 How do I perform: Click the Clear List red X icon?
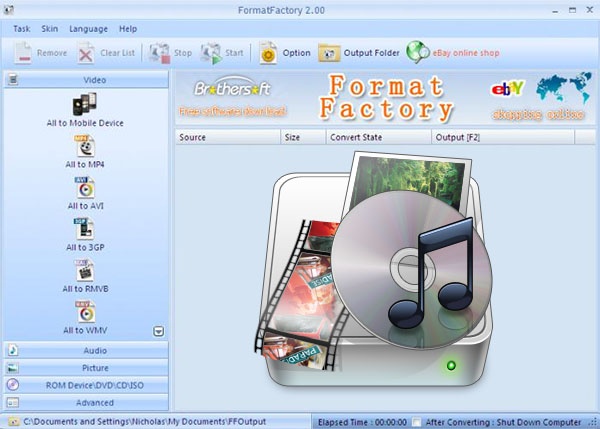click(x=86, y=53)
